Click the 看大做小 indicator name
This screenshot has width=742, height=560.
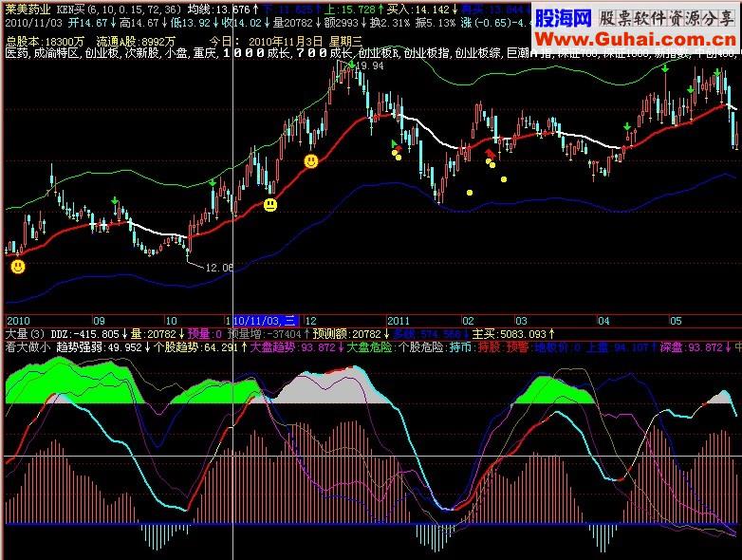(x=28, y=347)
